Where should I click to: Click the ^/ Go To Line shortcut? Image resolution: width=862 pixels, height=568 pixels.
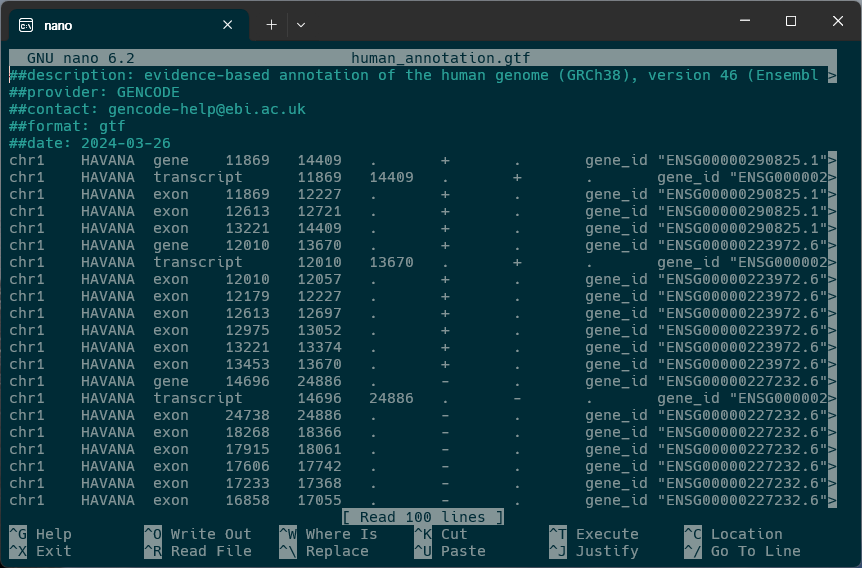741,551
